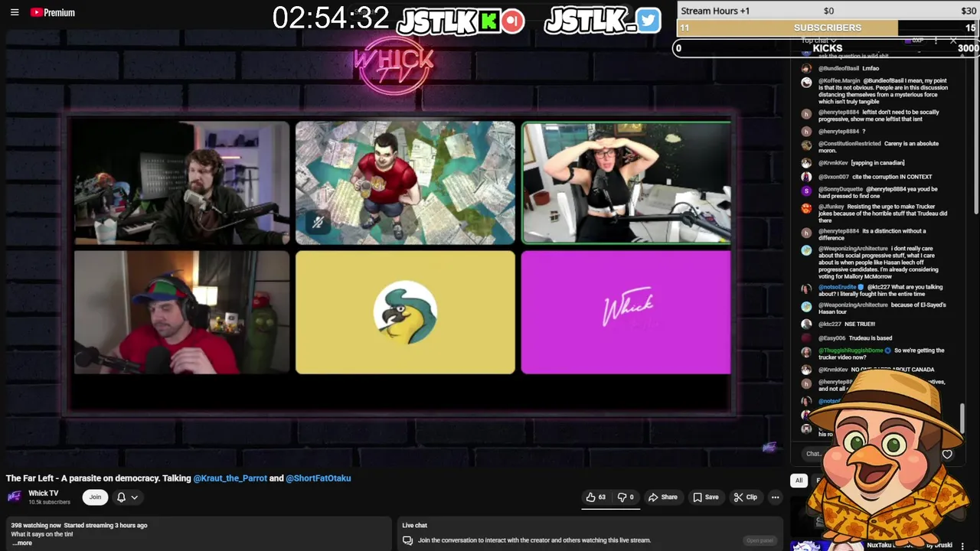Click the live chat speech bubble icon
Image resolution: width=980 pixels, height=551 pixels.
407,540
